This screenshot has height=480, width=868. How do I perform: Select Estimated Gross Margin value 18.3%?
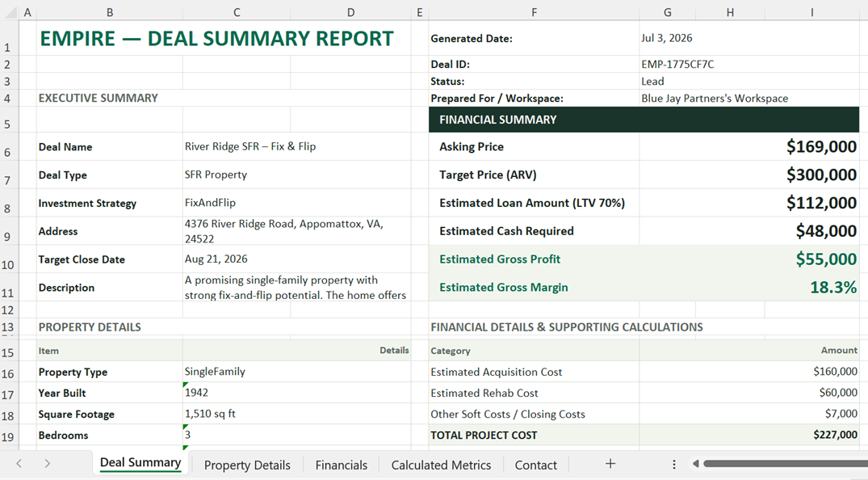coord(833,287)
